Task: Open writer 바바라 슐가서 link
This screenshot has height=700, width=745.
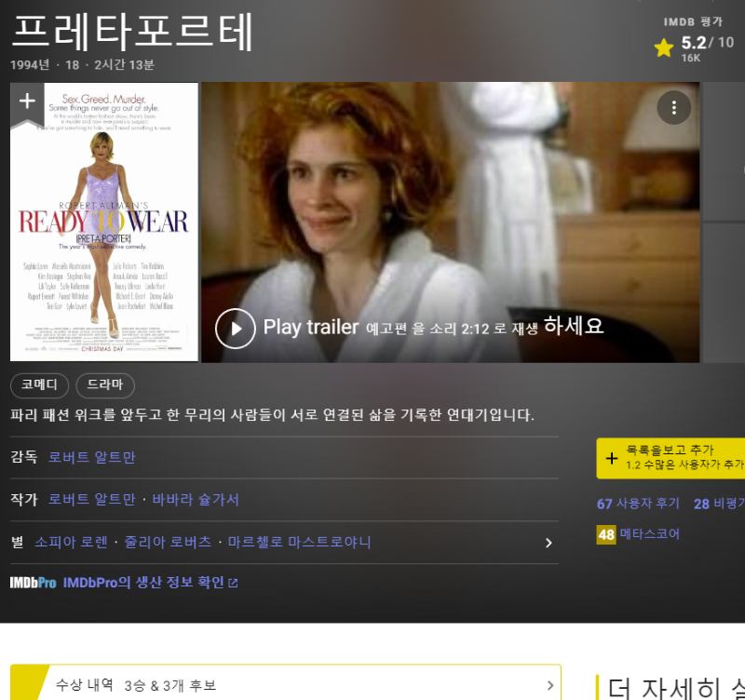Action: pyautogui.click(x=196, y=500)
